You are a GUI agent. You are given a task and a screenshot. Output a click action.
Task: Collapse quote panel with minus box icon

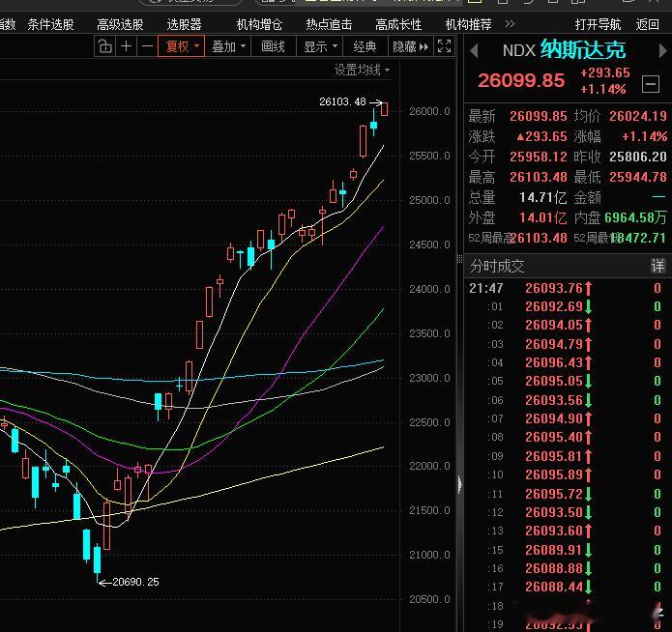click(650, 83)
